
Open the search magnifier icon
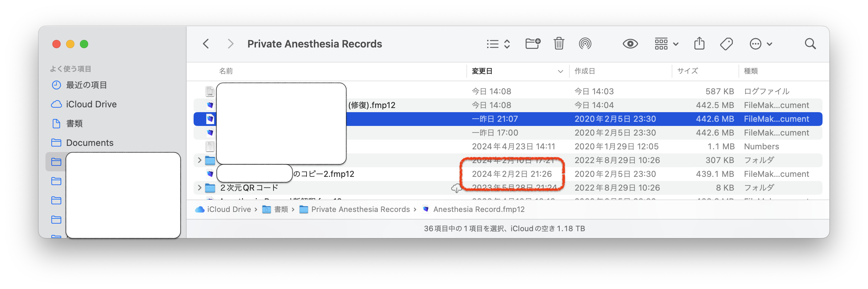[x=810, y=44]
